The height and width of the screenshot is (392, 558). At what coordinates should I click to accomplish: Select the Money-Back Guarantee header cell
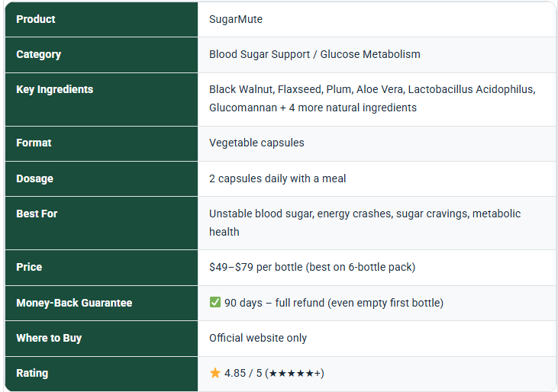[102, 303]
